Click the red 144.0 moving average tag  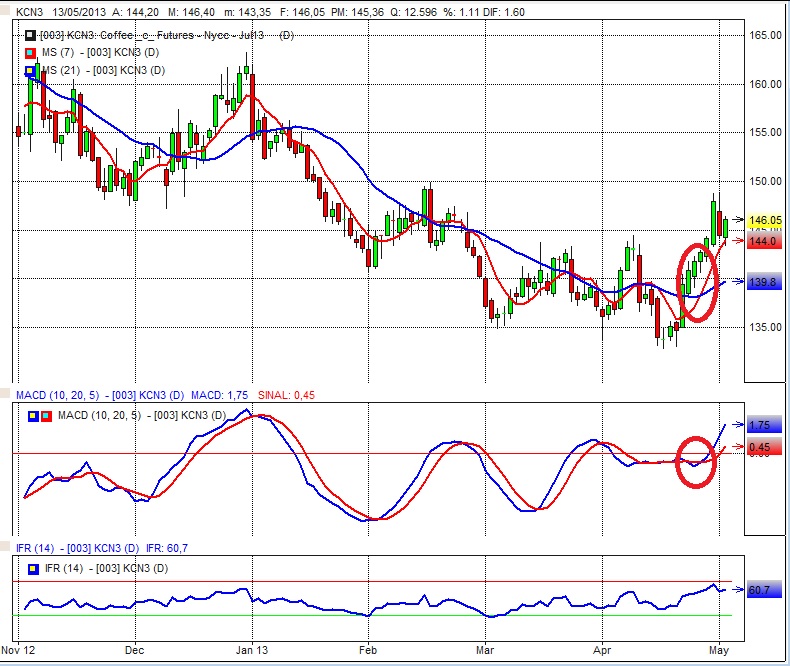pos(764,242)
